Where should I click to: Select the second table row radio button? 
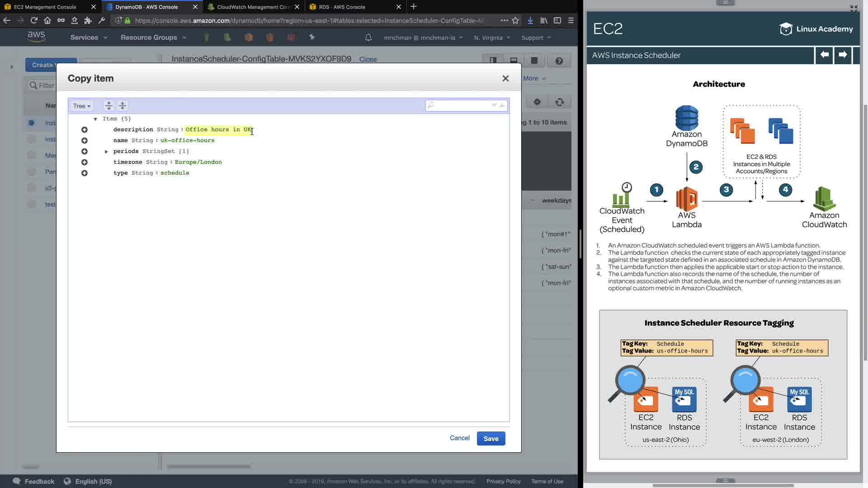tap(32, 139)
